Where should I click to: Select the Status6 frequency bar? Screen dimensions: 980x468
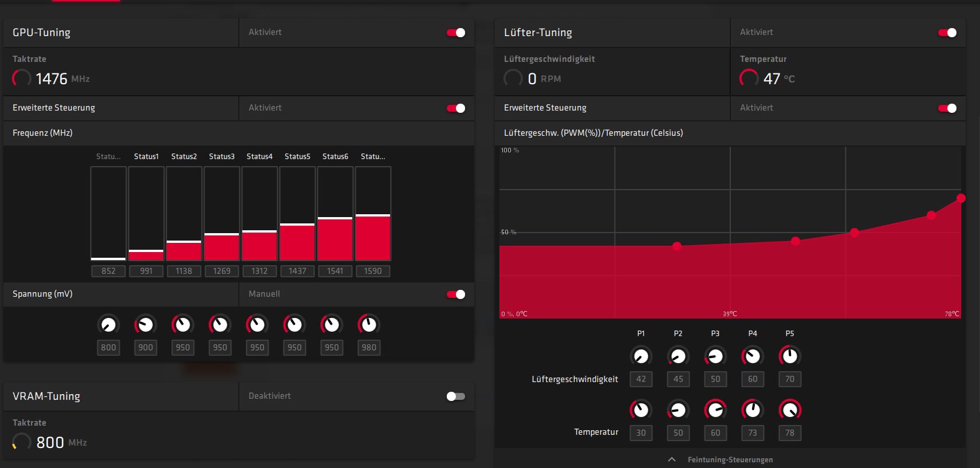(x=335, y=214)
